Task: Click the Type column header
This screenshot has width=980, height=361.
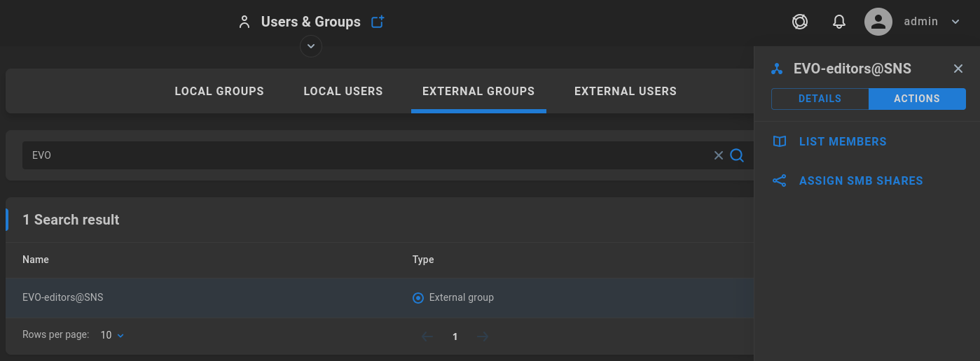Action: click(x=423, y=260)
